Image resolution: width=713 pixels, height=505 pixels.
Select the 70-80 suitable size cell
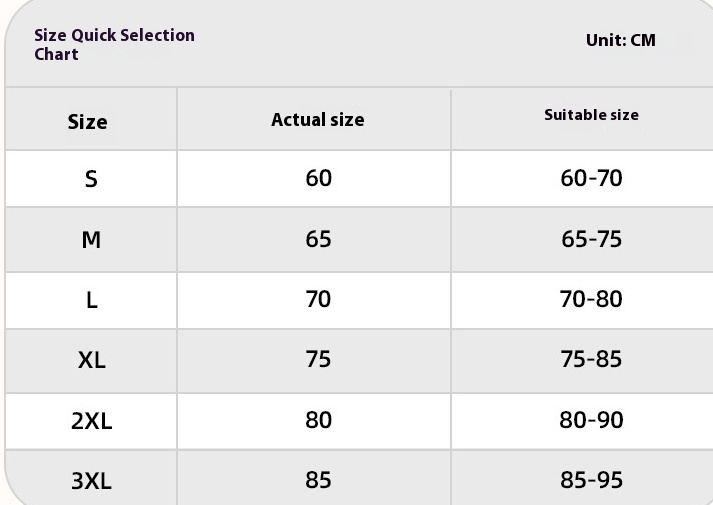pos(591,299)
